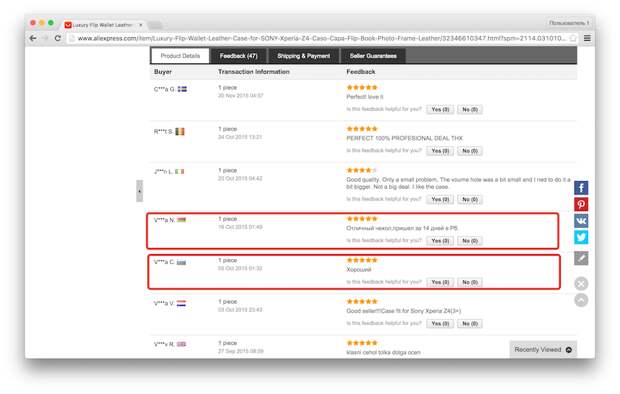This screenshot has height=394, width=620.
Task: Vote Yes on 'Good seller' review
Action: coord(440,324)
